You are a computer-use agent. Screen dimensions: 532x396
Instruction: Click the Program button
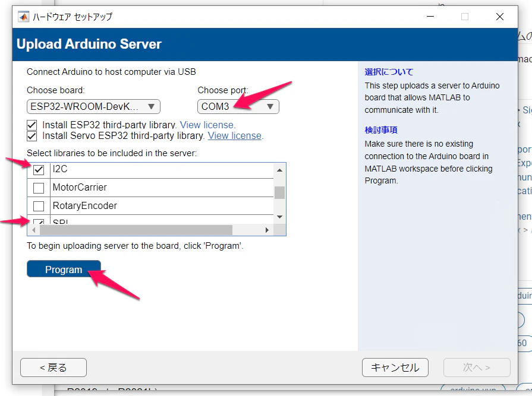[x=64, y=270]
